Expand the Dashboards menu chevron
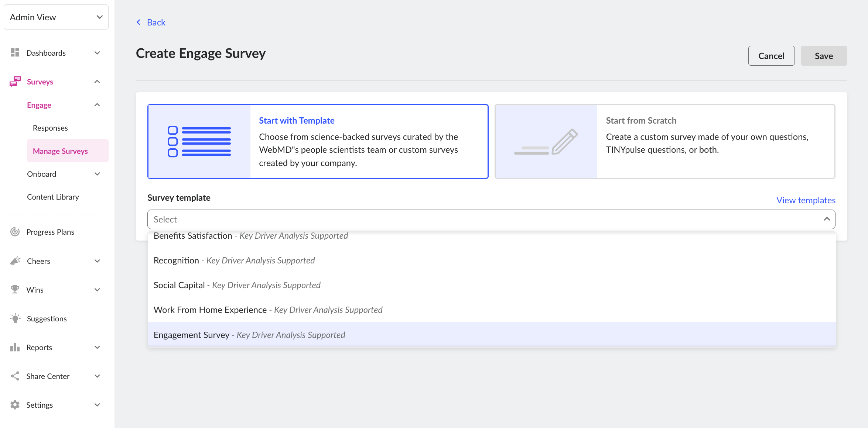 (98, 53)
